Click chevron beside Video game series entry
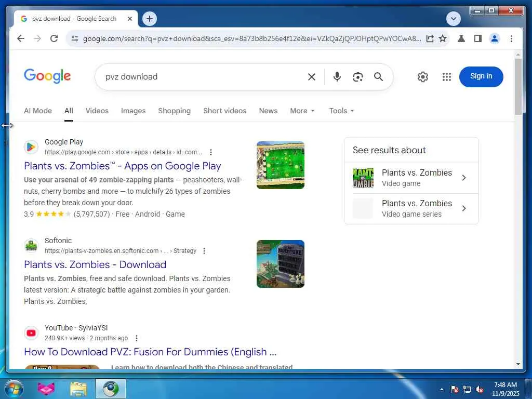Viewport: 532px width, 399px height. pos(464,208)
